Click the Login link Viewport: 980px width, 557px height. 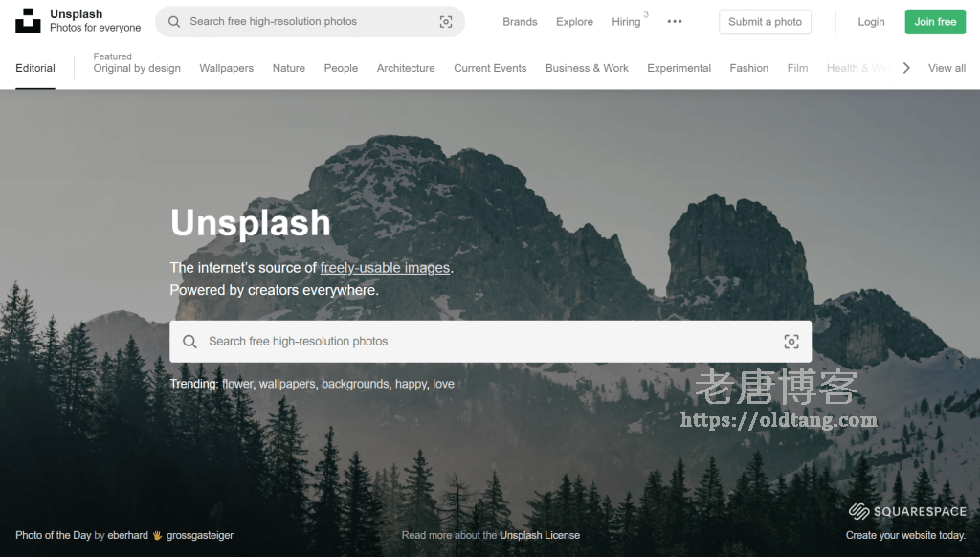[x=871, y=22]
